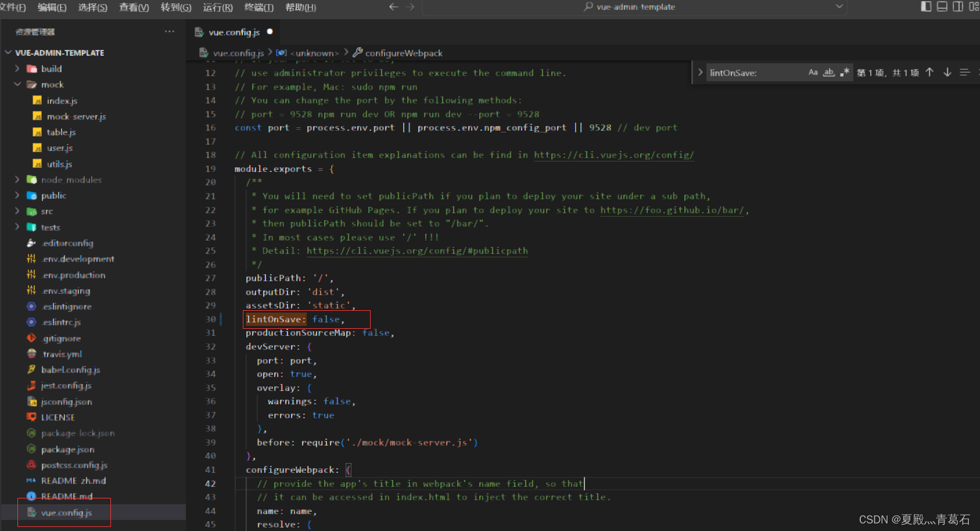Click the lintOnSave search input
Viewport: 980px width, 531px height.
pyautogui.click(x=755, y=73)
